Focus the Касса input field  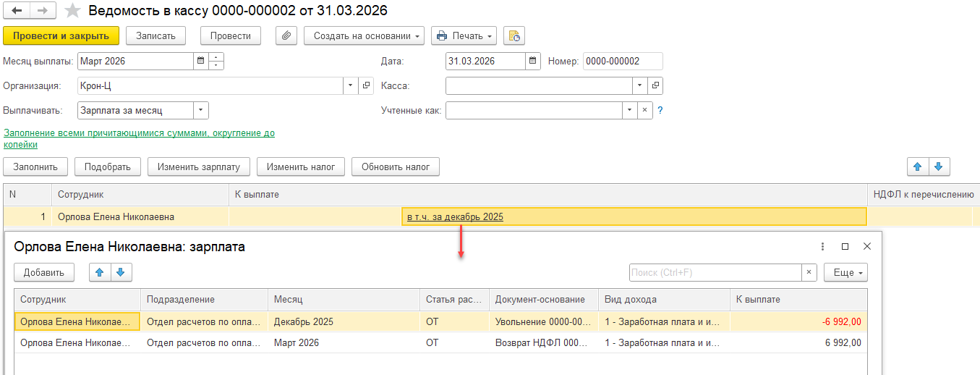[x=539, y=86]
